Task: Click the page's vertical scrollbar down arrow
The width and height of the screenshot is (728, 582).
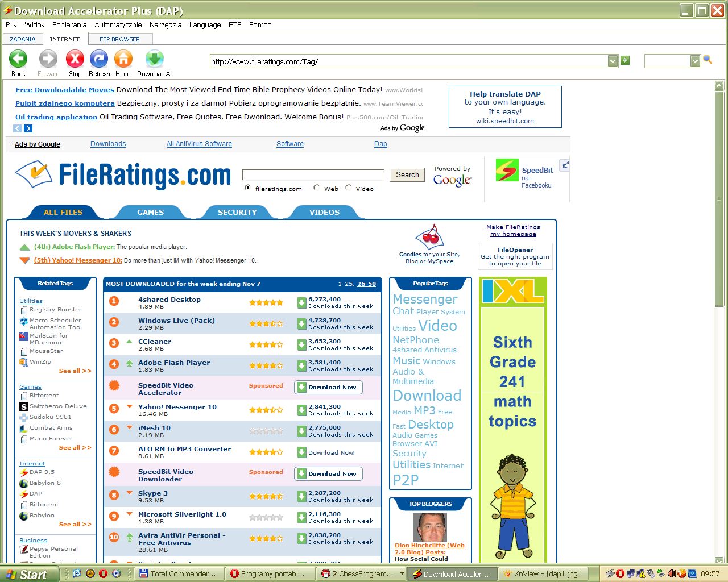Action: tap(719, 560)
